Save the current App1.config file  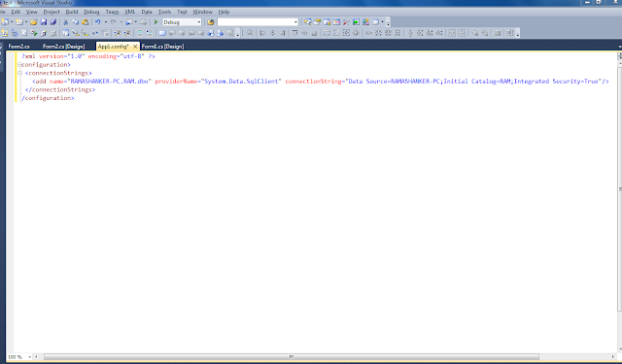click(x=44, y=22)
